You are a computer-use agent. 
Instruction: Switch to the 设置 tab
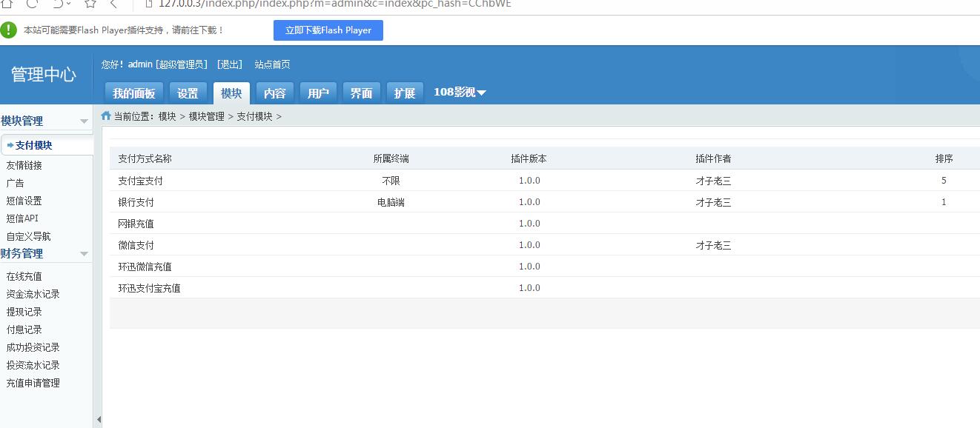click(x=188, y=93)
